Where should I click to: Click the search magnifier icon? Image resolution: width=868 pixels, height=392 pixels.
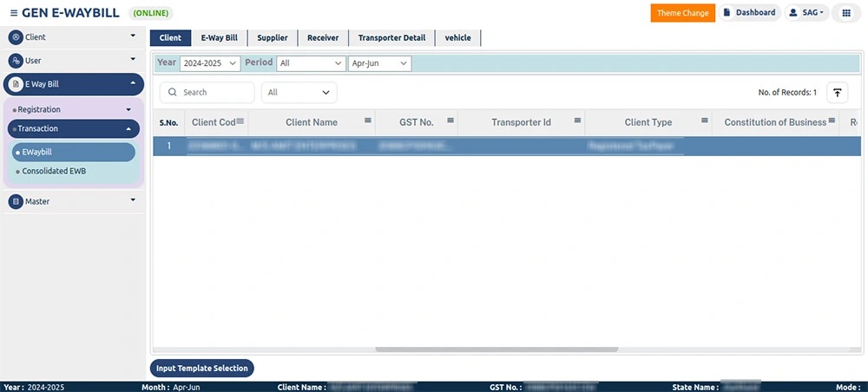tap(172, 92)
